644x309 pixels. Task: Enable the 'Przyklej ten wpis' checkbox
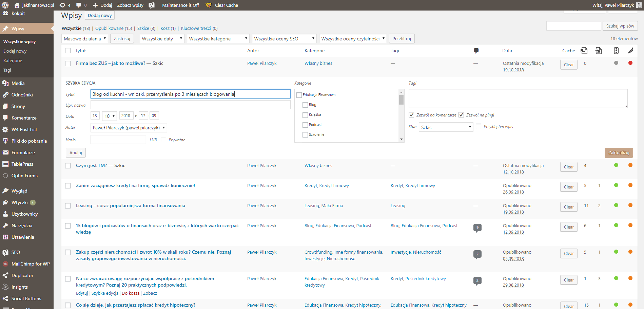pyautogui.click(x=479, y=126)
